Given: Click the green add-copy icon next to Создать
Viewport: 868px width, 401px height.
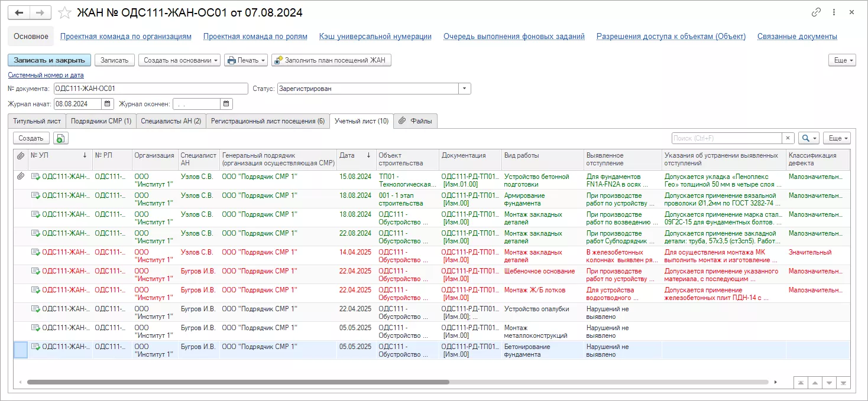Looking at the screenshot, I should [61, 138].
